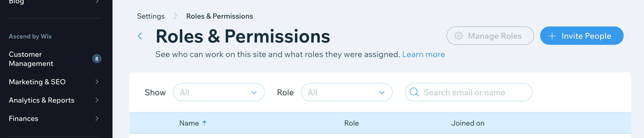Sort by the Joined on column header
Image resolution: width=644 pixels, height=138 pixels.
(x=468, y=123)
